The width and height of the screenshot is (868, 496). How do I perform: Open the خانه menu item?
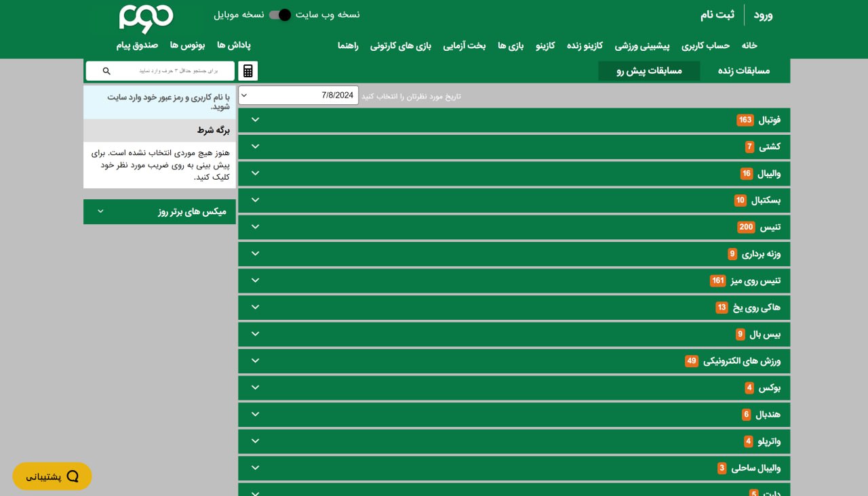click(749, 45)
